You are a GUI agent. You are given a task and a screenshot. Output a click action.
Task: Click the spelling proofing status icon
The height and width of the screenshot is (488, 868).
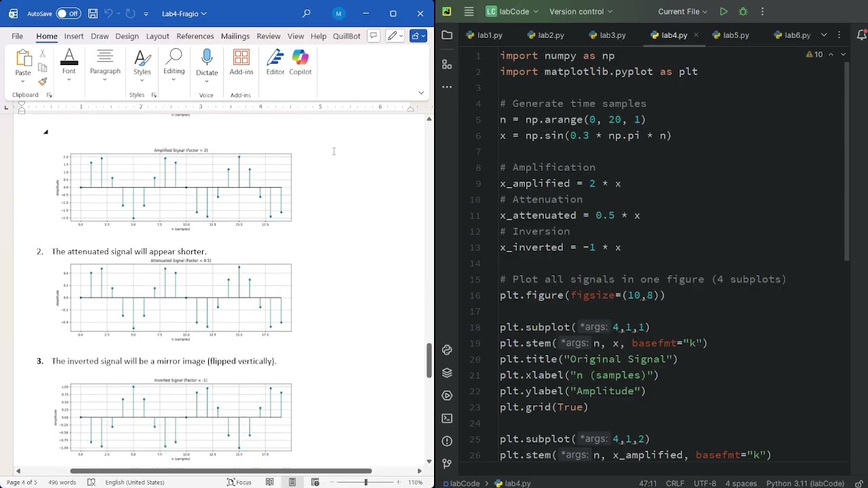tap(92, 482)
